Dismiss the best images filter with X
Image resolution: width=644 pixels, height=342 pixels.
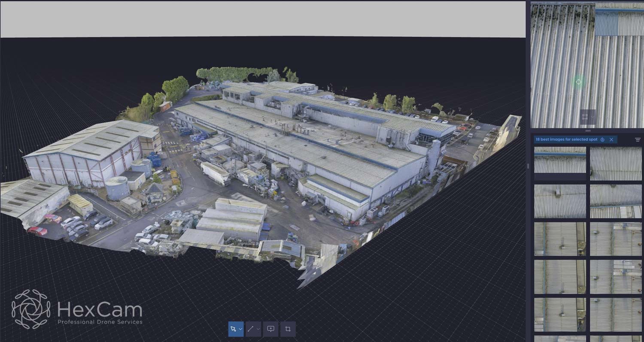click(x=611, y=139)
